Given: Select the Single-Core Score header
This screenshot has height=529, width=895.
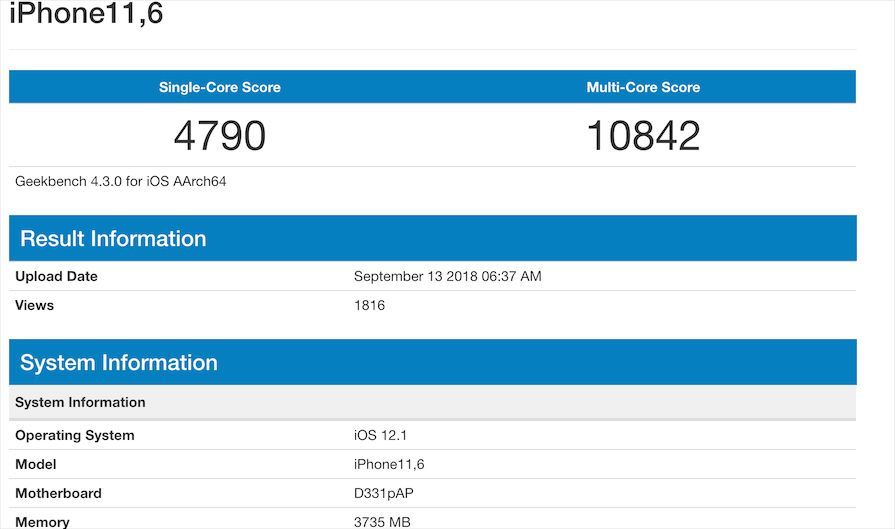Looking at the screenshot, I should (220, 87).
